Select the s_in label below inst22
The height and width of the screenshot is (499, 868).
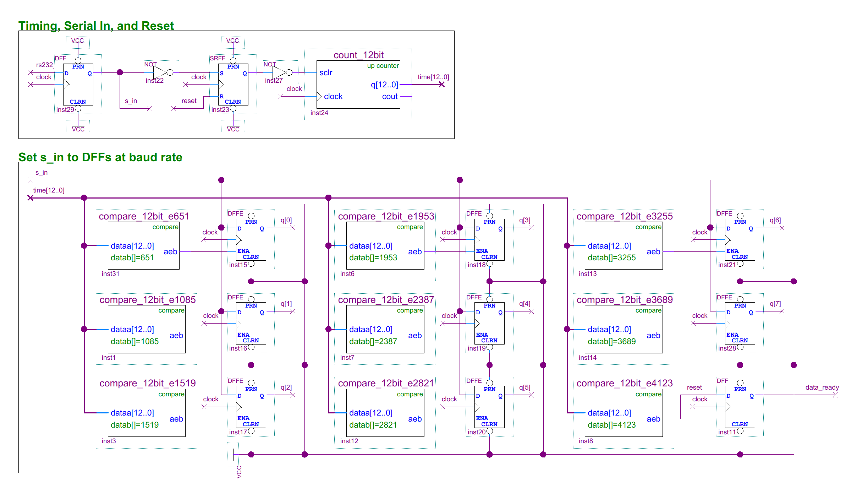click(131, 101)
